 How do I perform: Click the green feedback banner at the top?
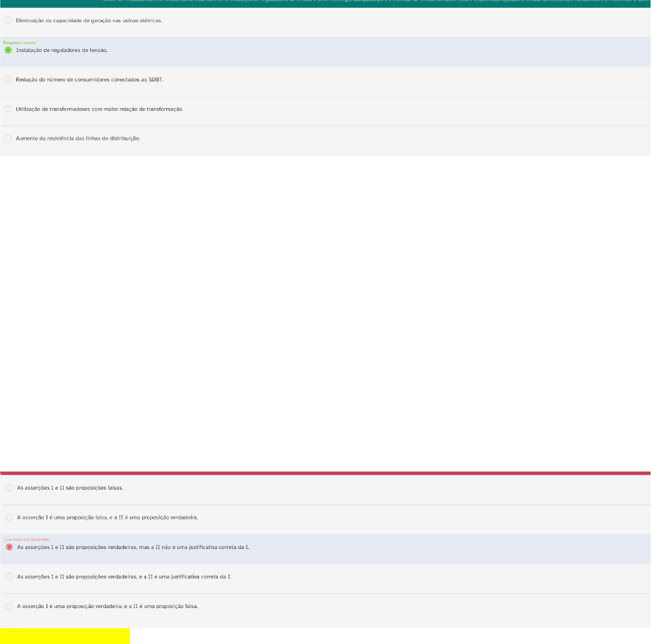325,3
